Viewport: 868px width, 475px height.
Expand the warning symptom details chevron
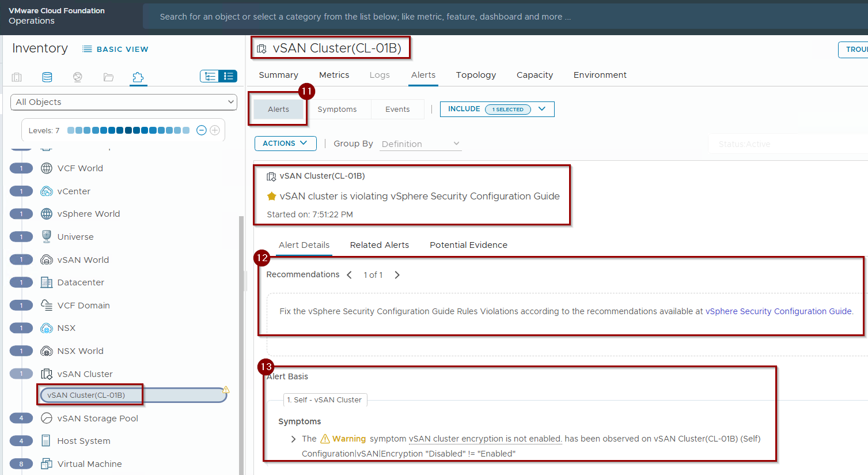[294, 439]
